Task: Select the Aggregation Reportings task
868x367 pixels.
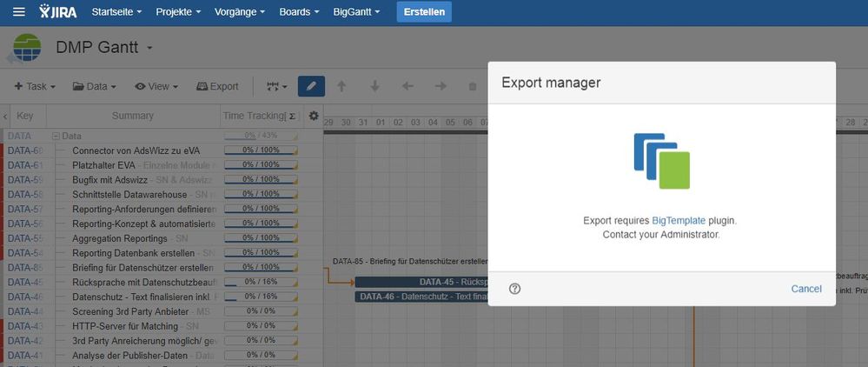Action: (120, 238)
